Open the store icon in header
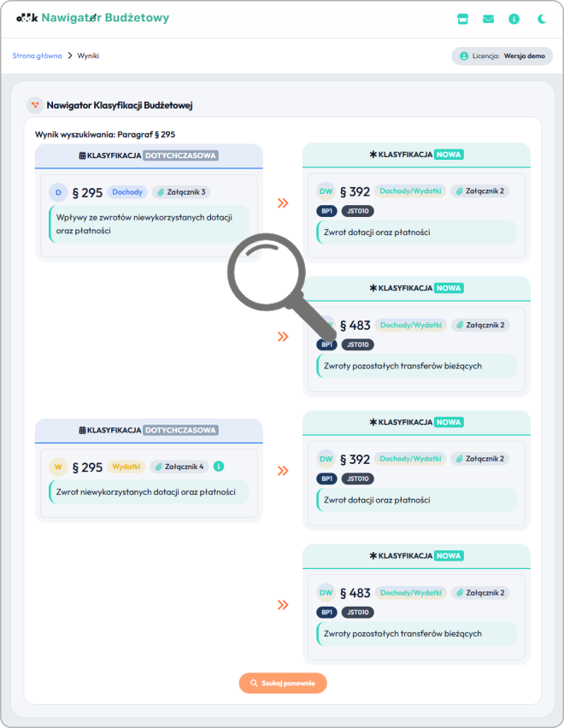 [462, 19]
